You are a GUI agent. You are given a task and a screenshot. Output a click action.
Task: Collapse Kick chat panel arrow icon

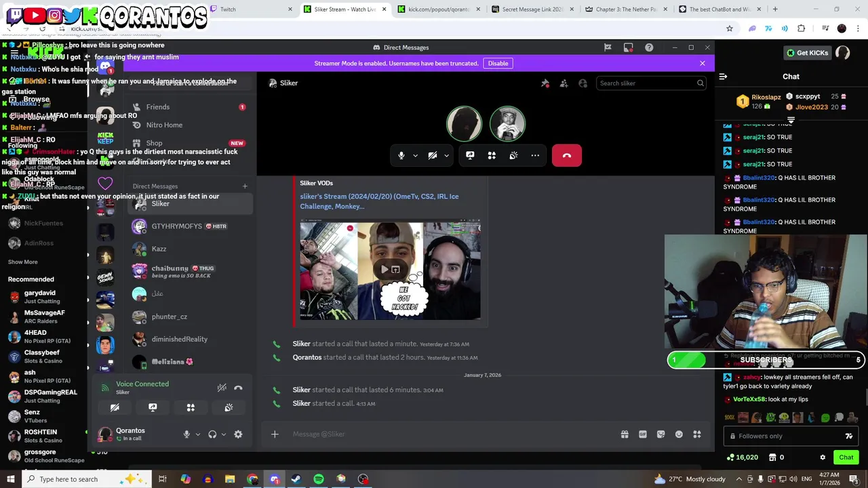[x=723, y=77]
